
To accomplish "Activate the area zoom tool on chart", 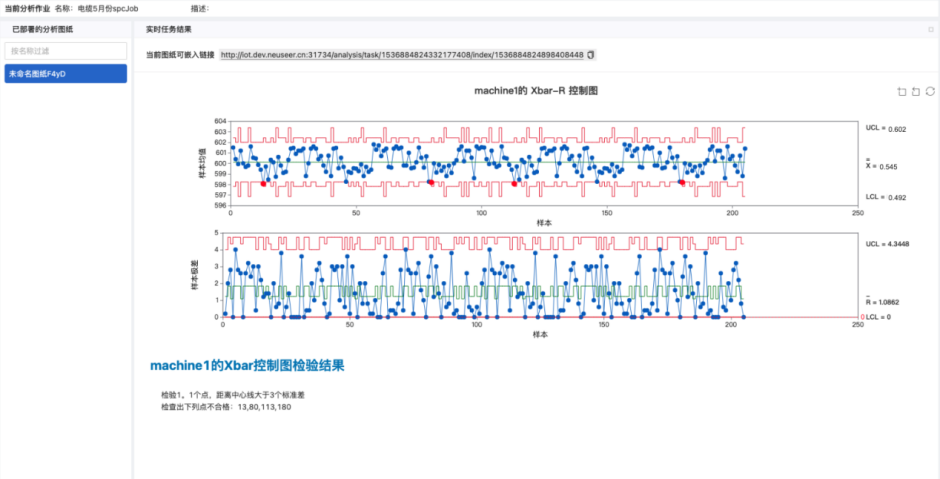I will (902, 91).
